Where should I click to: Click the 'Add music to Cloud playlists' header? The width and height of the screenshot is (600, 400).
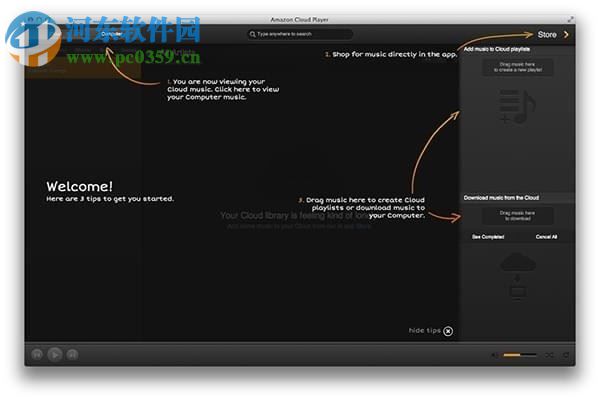497,49
